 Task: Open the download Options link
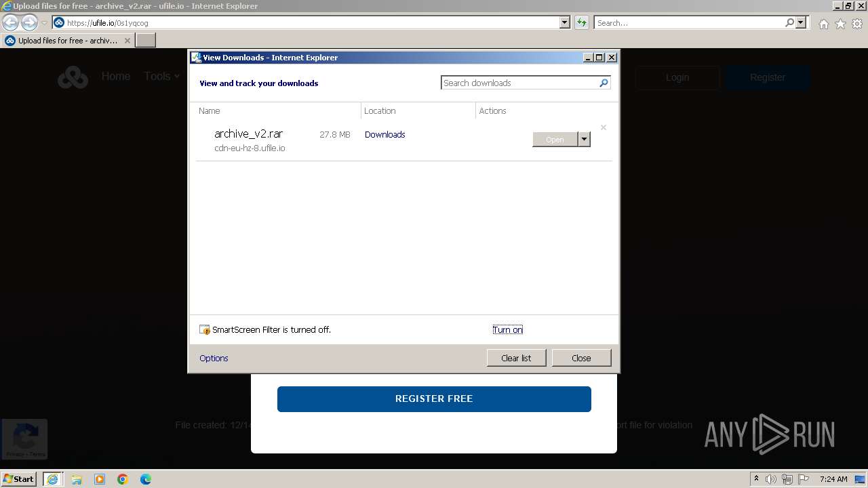(214, 358)
